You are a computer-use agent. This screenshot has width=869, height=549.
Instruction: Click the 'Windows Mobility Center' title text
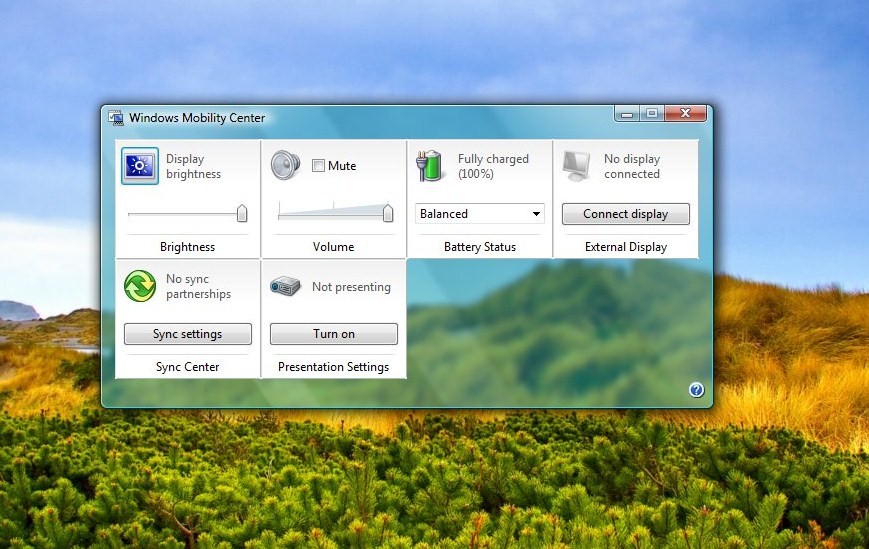[197, 118]
